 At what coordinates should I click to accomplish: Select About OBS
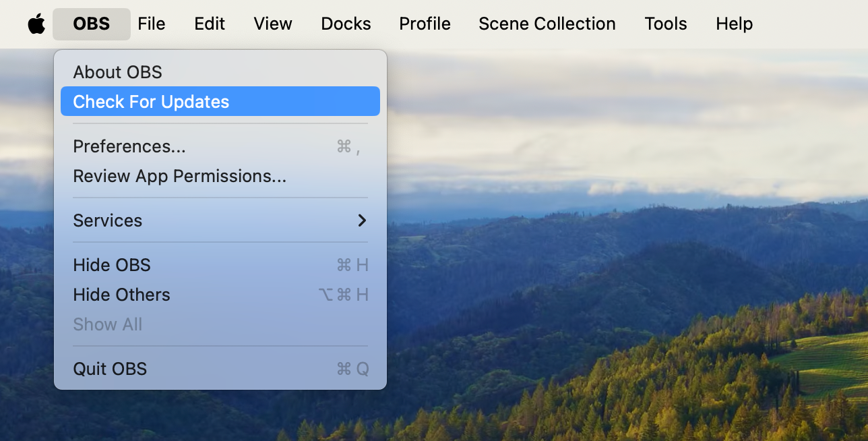[117, 72]
